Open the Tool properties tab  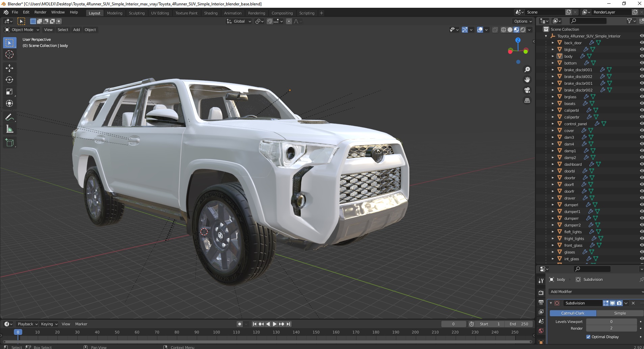click(541, 280)
